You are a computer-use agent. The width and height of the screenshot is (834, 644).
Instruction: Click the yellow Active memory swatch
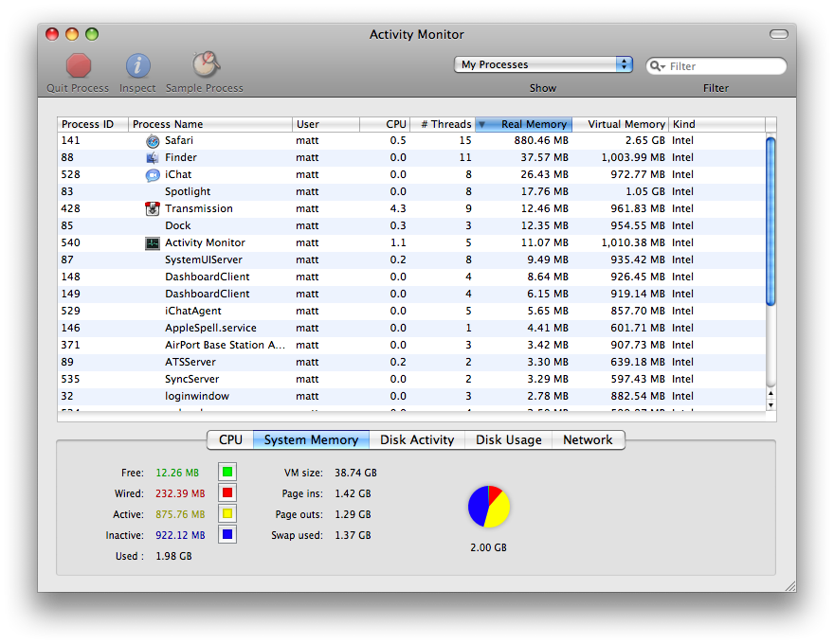click(x=227, y=514)
